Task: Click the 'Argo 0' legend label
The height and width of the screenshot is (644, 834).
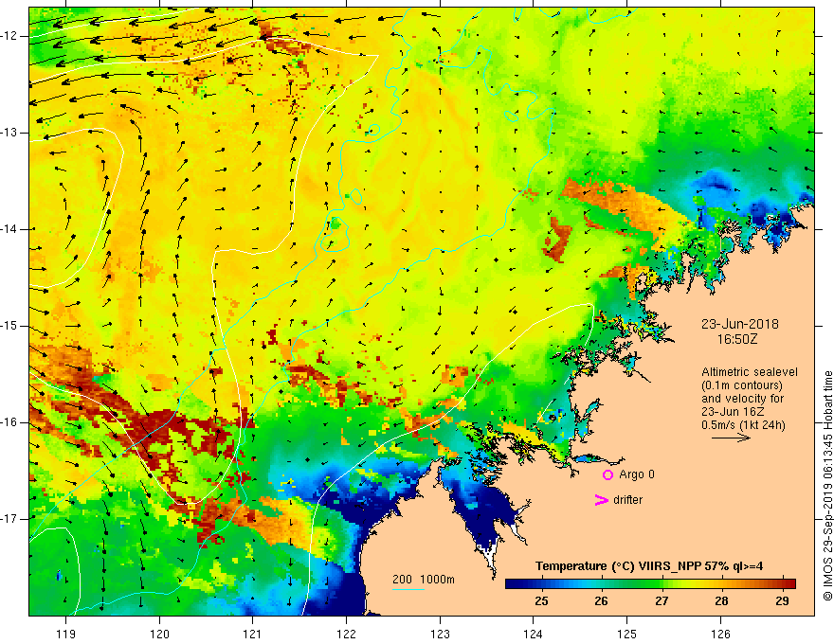Action: (x=637, y=474)
